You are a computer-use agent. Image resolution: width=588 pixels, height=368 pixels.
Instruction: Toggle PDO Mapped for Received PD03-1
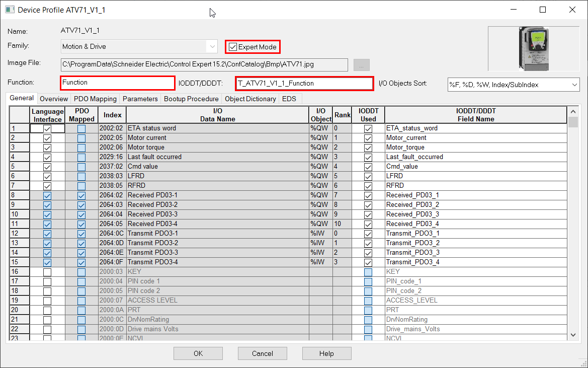[81, 195]
